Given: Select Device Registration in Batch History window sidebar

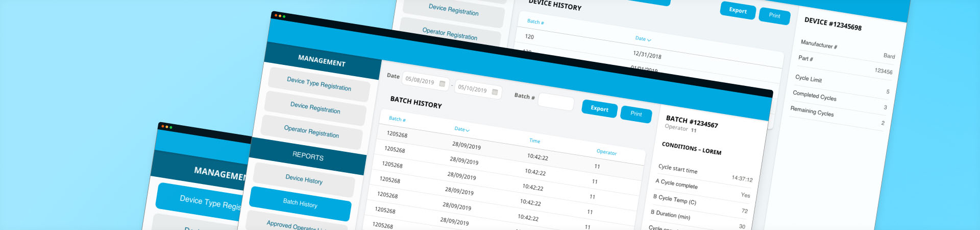Looking at the screenshot, I should pos(315,107).
